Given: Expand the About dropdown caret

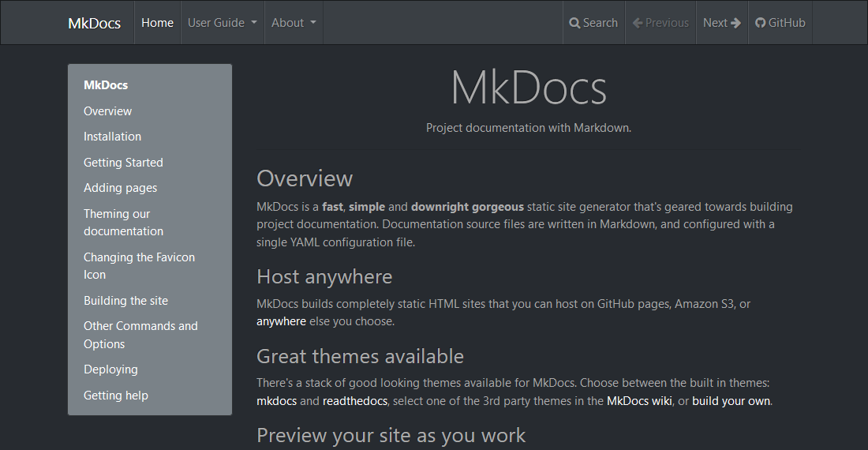Looking at the screenshot, I should (x=313, y=23).
